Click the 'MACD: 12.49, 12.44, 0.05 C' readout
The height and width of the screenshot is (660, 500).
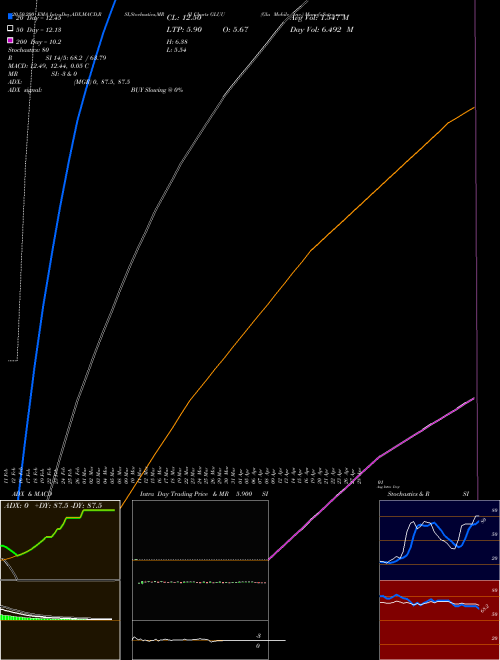(x=48, y=66)
